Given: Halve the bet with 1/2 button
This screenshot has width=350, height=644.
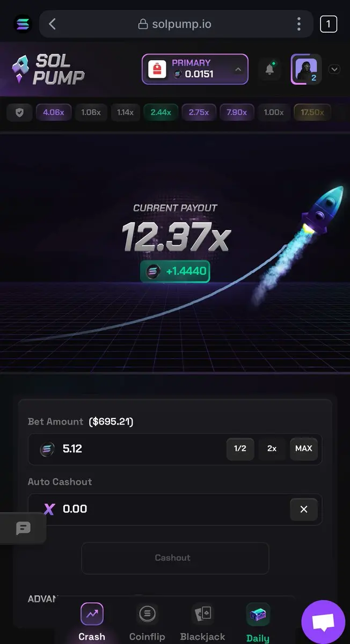Looking at the screenshot, I should coord(240,449).
